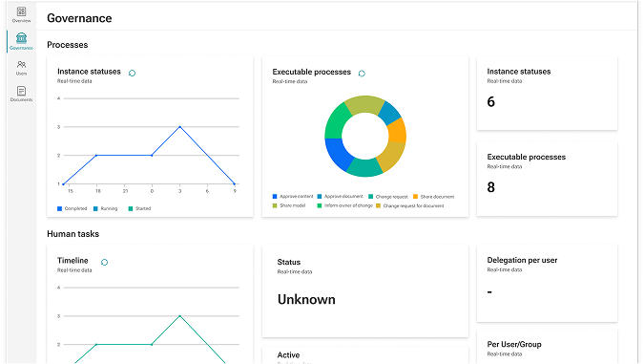Select the peak data point in Instance statuses chart

pyautogui.click(x=180, y=127)
